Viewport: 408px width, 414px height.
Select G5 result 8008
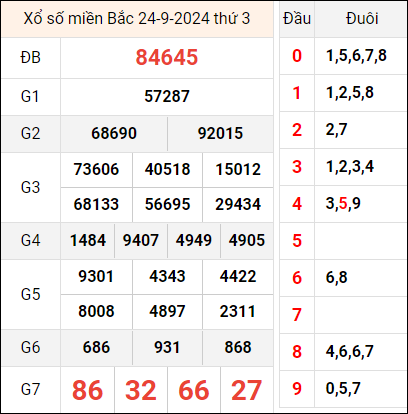96,311
